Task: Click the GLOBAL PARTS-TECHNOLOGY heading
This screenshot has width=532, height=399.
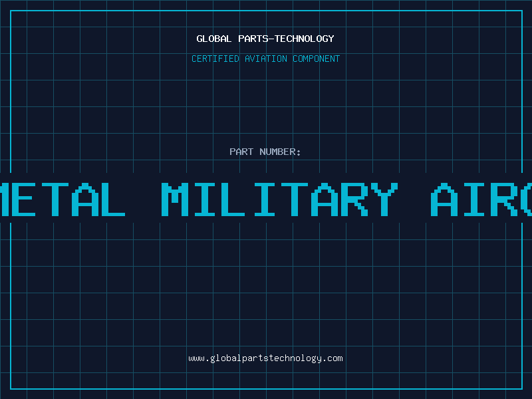Action: coord(265,39)
